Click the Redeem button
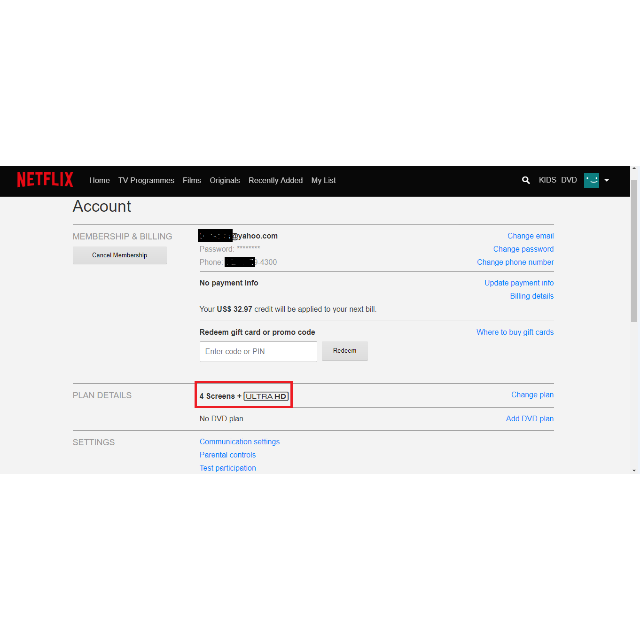 pyautogui.click(x=345, y=351)
